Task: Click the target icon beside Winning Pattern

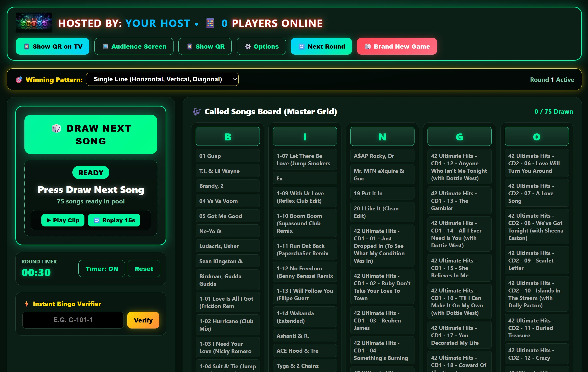Action: point(19,80)
